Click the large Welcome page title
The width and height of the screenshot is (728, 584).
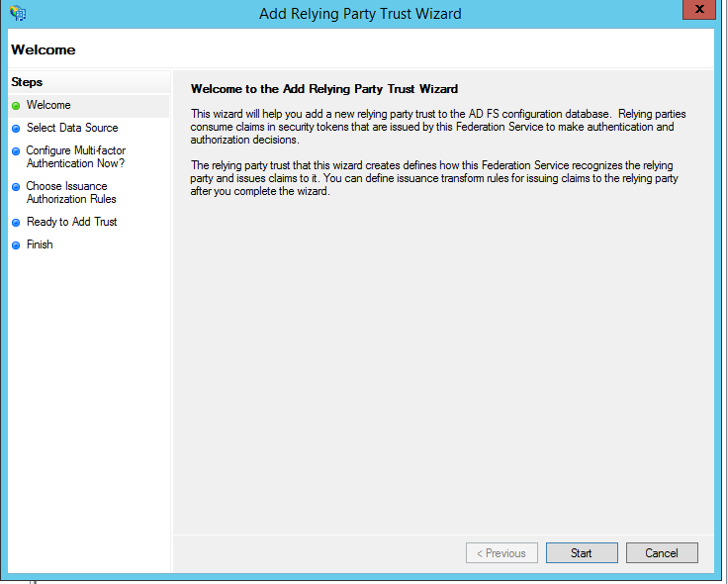(44, 49)
